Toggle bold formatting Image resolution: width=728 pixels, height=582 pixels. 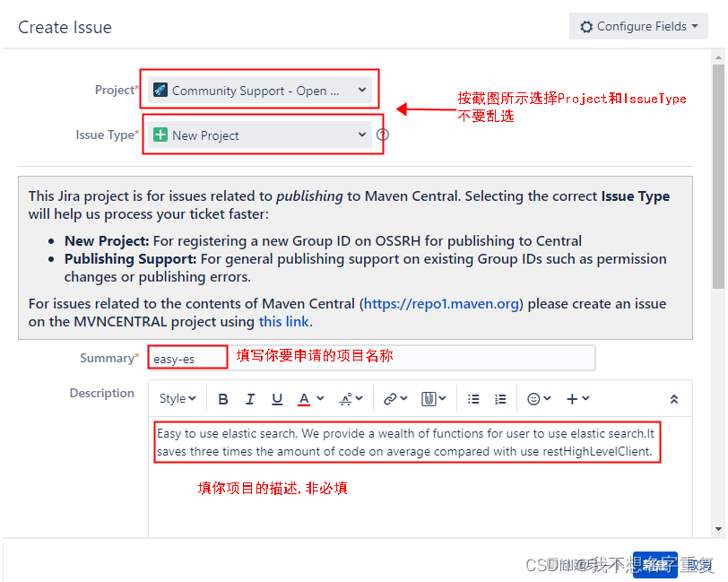click(x=223, y=399)
